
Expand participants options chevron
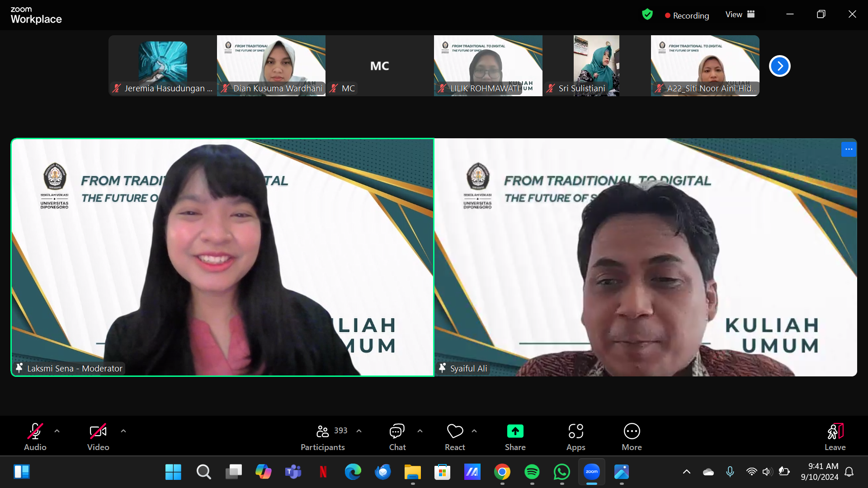(359, 431)
